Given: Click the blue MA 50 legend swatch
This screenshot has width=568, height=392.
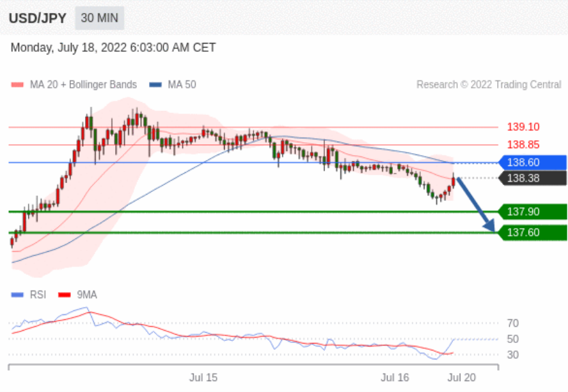Looking at the screenshot, I should 155,84.
